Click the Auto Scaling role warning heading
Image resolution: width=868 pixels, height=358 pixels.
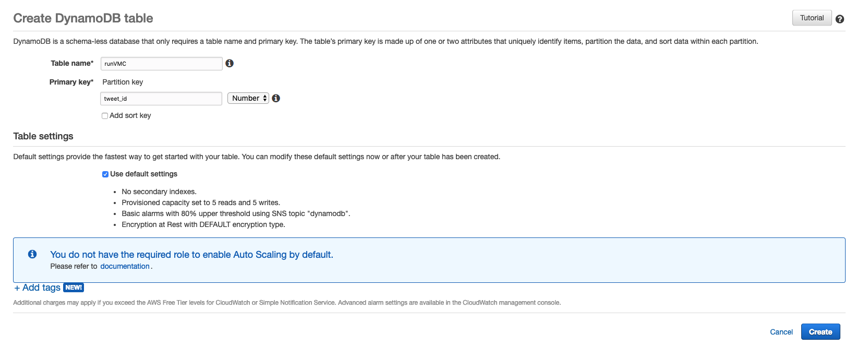point(191,255)
